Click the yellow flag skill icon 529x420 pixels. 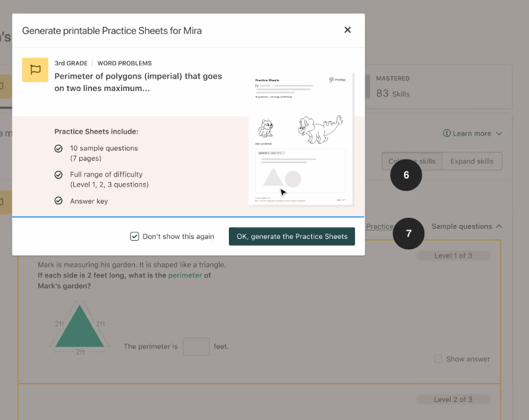(35, 70)
